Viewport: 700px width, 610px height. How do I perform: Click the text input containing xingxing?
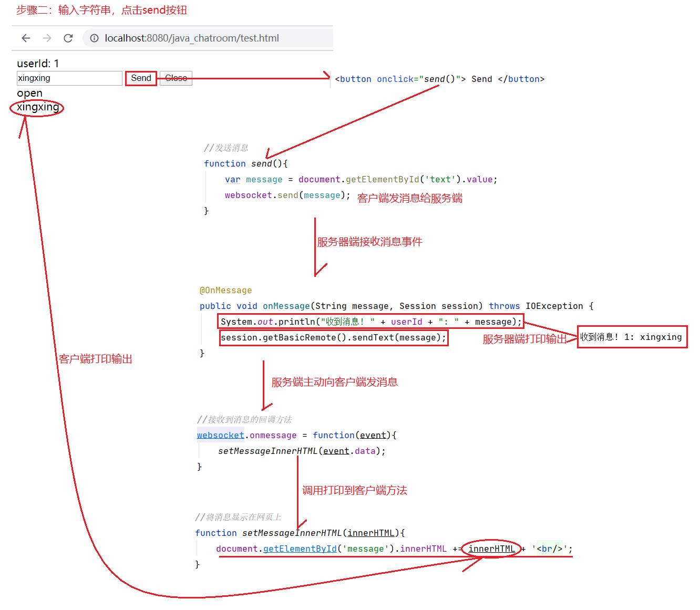(69, 78)
